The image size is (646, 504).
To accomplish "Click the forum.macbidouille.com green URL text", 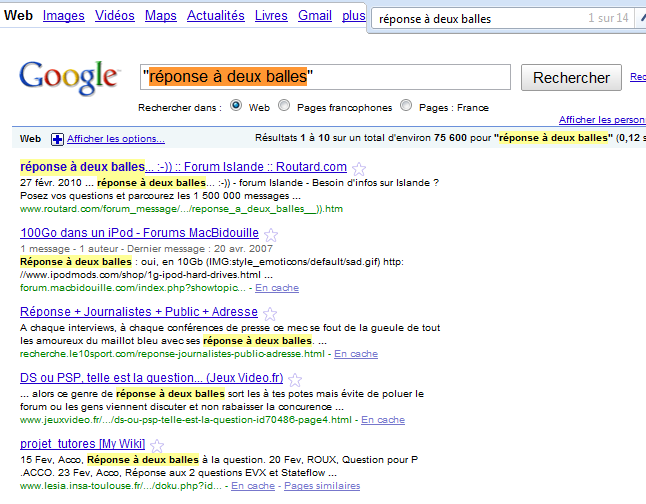I will 133,288.
